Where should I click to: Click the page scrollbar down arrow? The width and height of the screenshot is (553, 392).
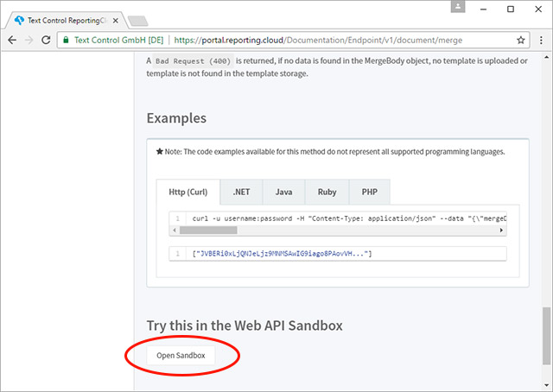point(546,385)
